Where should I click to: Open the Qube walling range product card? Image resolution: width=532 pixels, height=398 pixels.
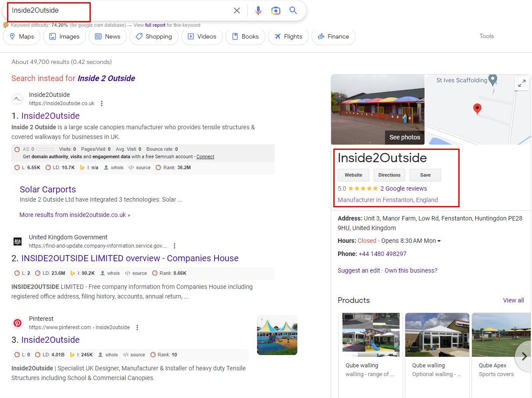371,355
